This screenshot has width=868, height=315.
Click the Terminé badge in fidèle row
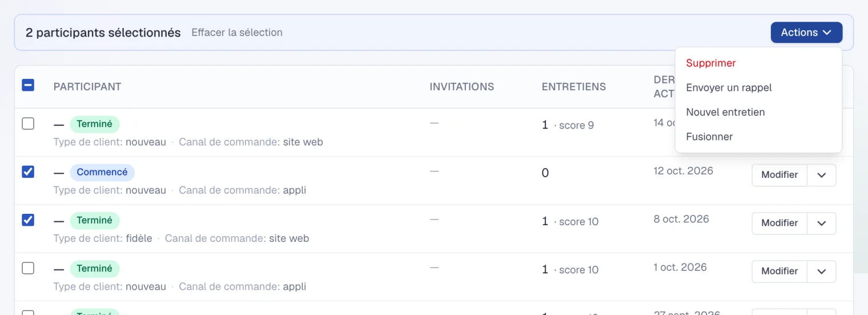click(95, 220)
